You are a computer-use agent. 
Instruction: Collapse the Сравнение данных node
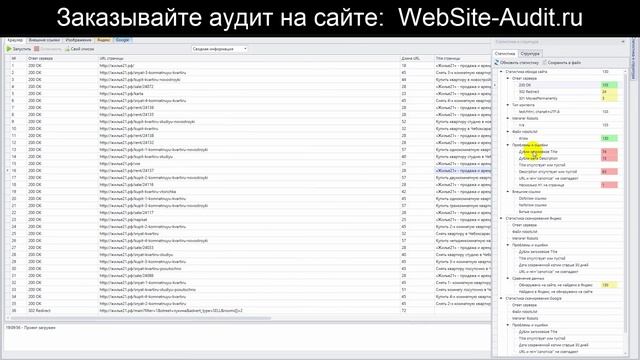pyautogui.click(x=508, y=278)
